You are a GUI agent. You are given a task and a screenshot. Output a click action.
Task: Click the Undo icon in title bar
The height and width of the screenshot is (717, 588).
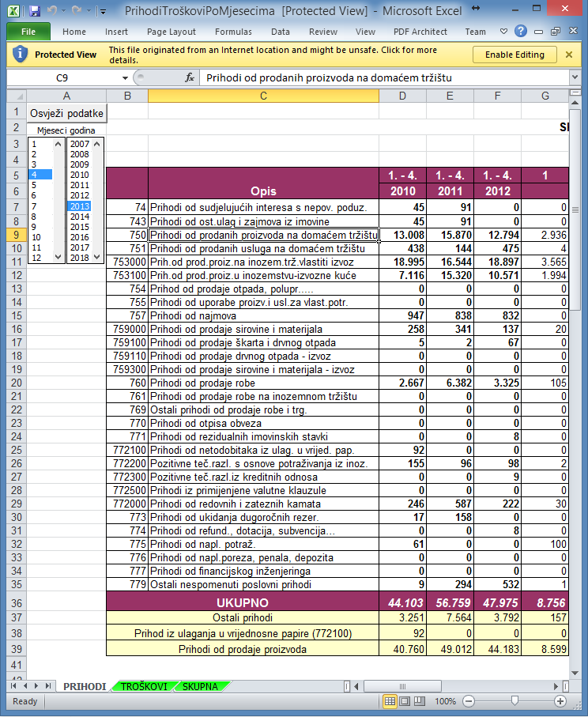click(x=51, y=10)
